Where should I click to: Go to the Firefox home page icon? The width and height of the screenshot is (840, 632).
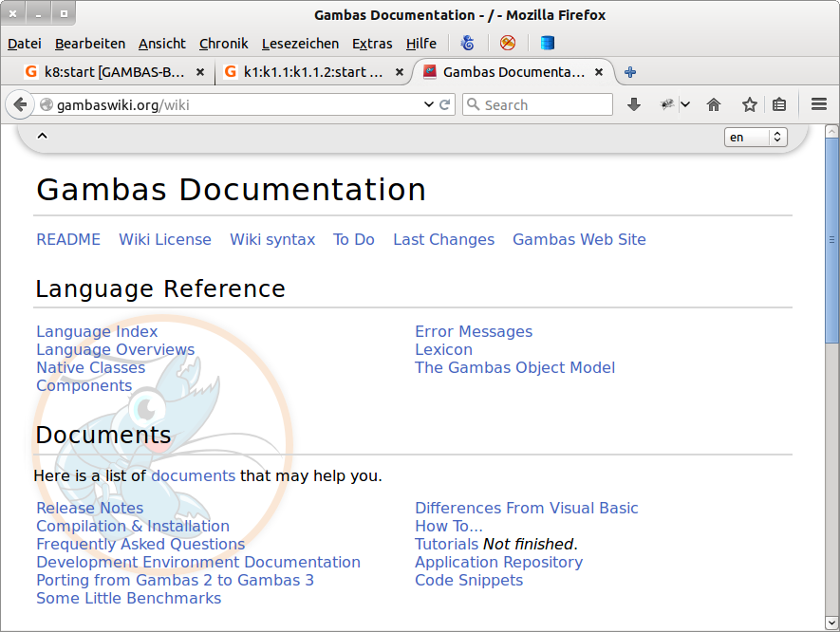tap(714, 104)
